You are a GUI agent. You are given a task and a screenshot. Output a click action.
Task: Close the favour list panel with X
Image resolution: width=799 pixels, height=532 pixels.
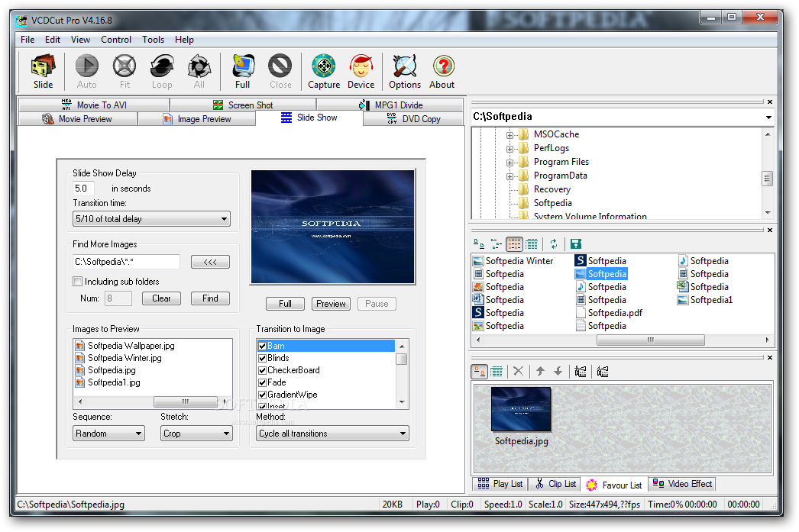(x=770, y=357)
